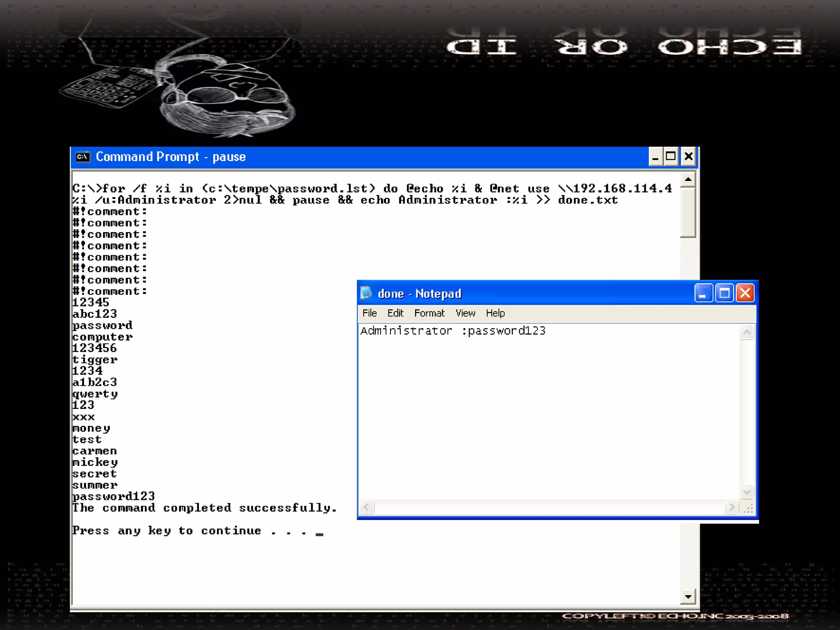Screen dimensions: 840x630
Task: Open the Format menu in Notepad
Action: click(x=429, y=313)
